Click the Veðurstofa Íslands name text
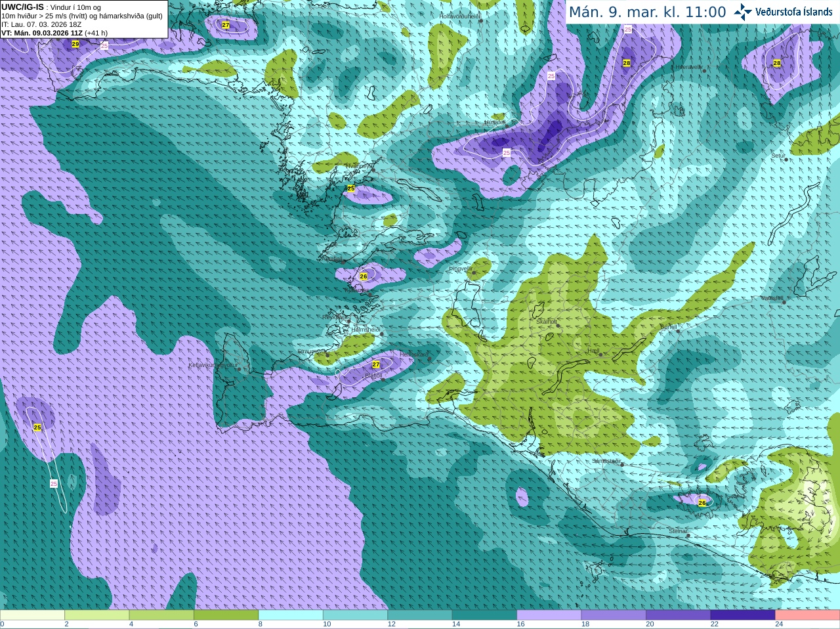Viewport: 840px width, 629px height. [793, 12]
